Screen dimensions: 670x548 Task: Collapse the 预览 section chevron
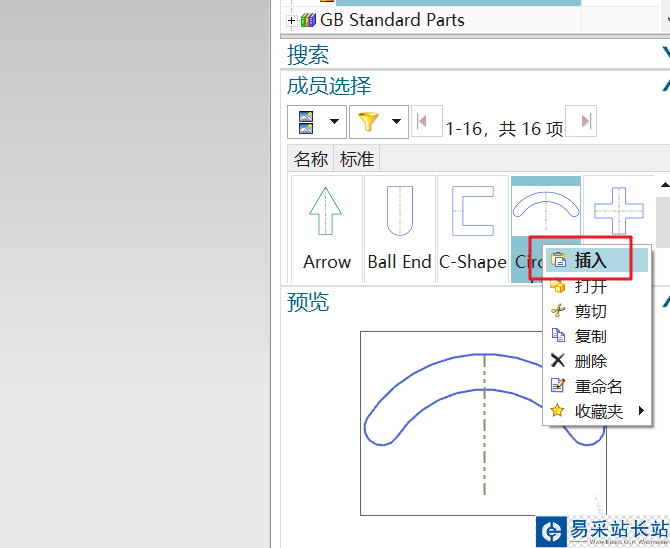(x=665, y=301)
